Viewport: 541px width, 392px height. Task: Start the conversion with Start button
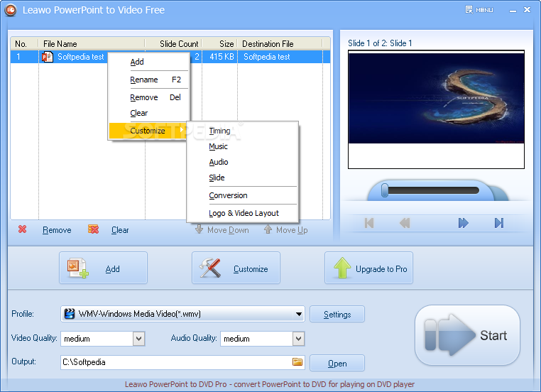(x=467, y=335)
